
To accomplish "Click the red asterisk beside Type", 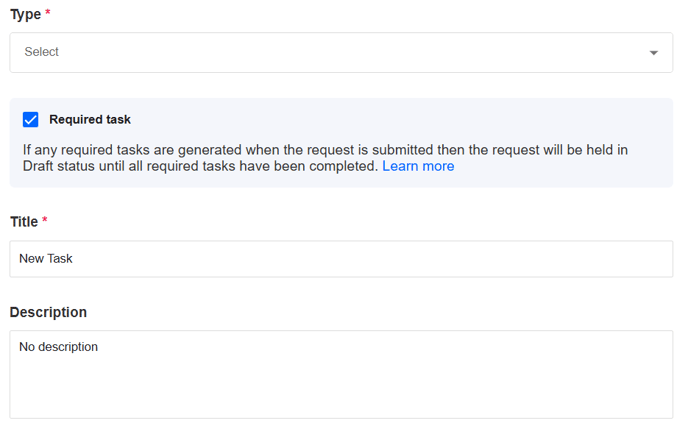I will coord(48,13).
